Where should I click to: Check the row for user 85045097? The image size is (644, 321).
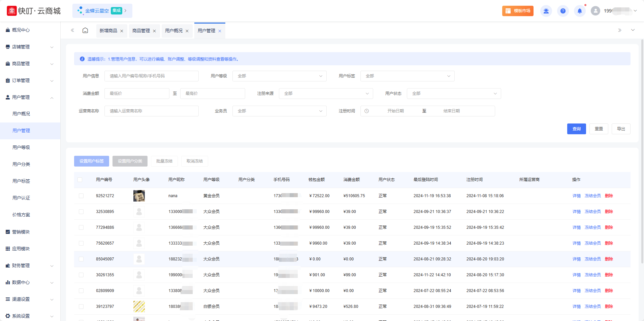(81, 259)
